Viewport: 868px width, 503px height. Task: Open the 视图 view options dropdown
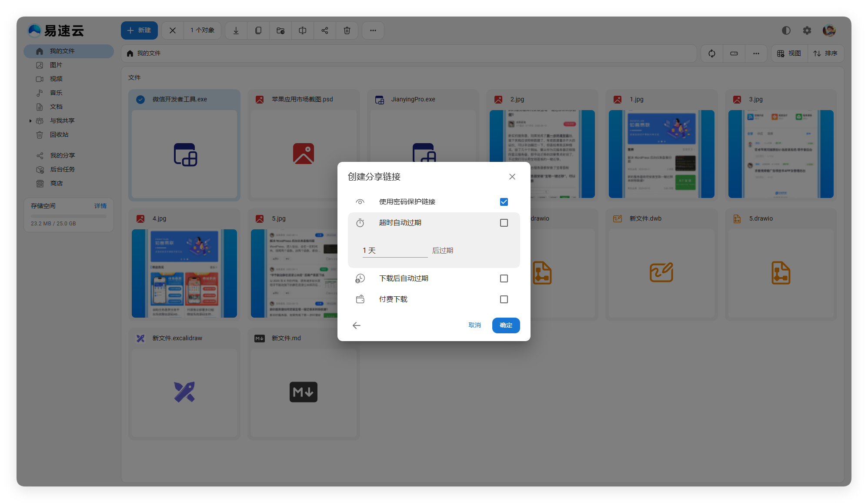tap(789, 54)
